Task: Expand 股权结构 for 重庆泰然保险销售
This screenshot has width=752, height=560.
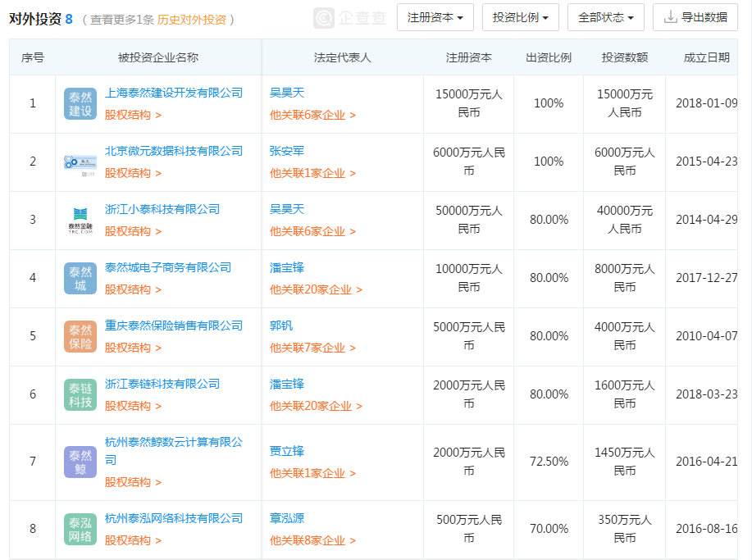Action: 133,348
